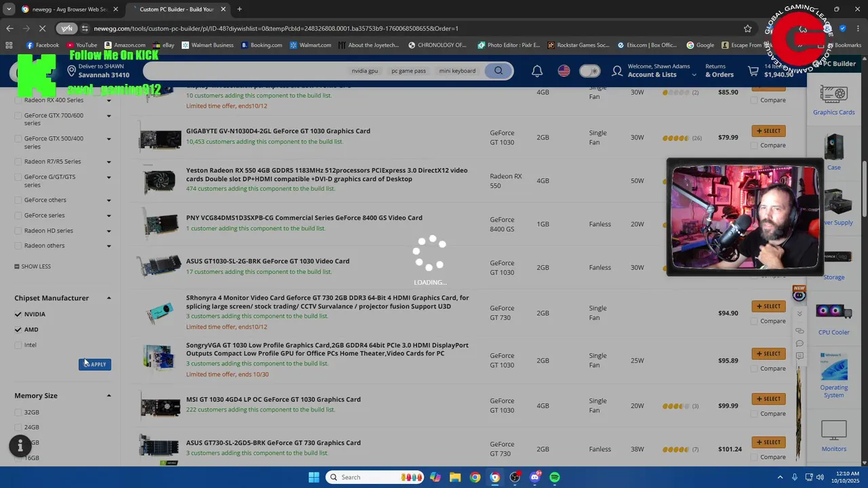
Task: Tick Compare for MSI GT 1030 4GD4 card
Action: (754, 413)
